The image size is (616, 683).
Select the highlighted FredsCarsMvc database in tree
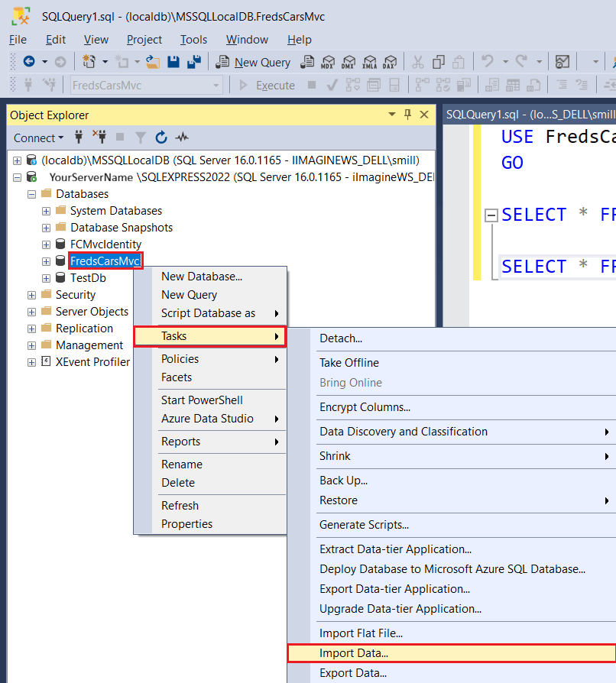click(105, 261)
